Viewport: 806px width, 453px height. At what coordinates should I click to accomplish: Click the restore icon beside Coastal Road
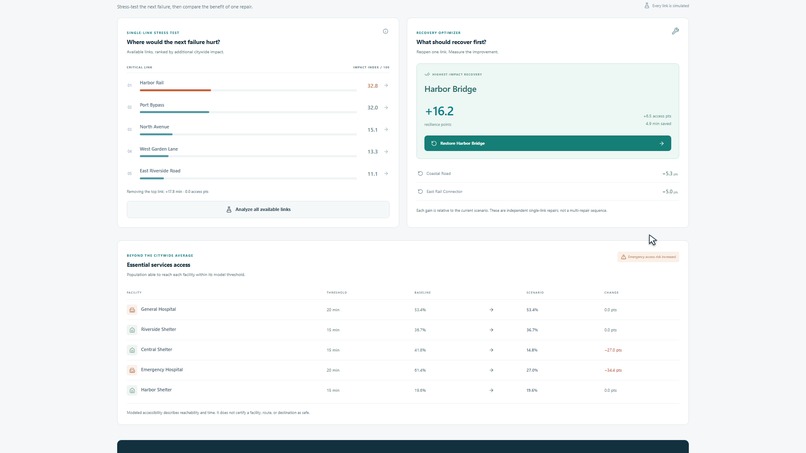tap(420, 174)
